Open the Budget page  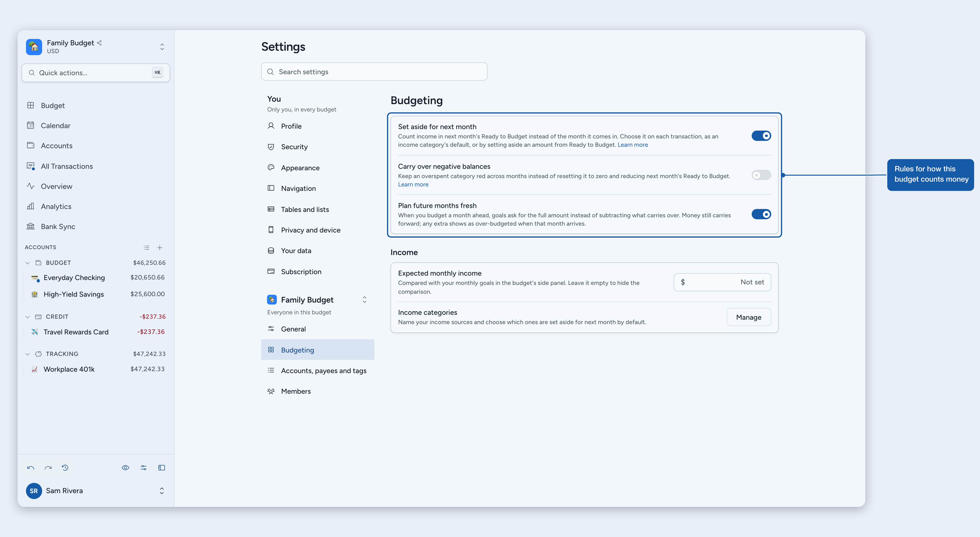pyautogui.click(x=96, y=105)
